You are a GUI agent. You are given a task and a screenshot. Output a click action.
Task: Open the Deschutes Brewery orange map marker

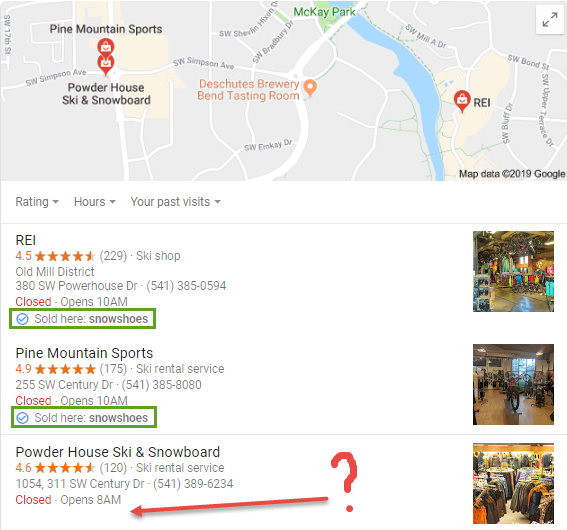point(310,87)
